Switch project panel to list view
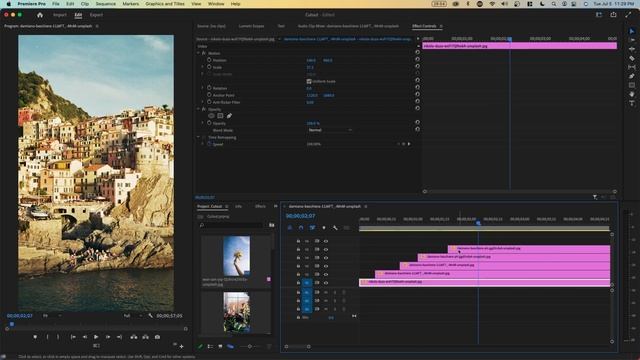 tap(210, 347)
